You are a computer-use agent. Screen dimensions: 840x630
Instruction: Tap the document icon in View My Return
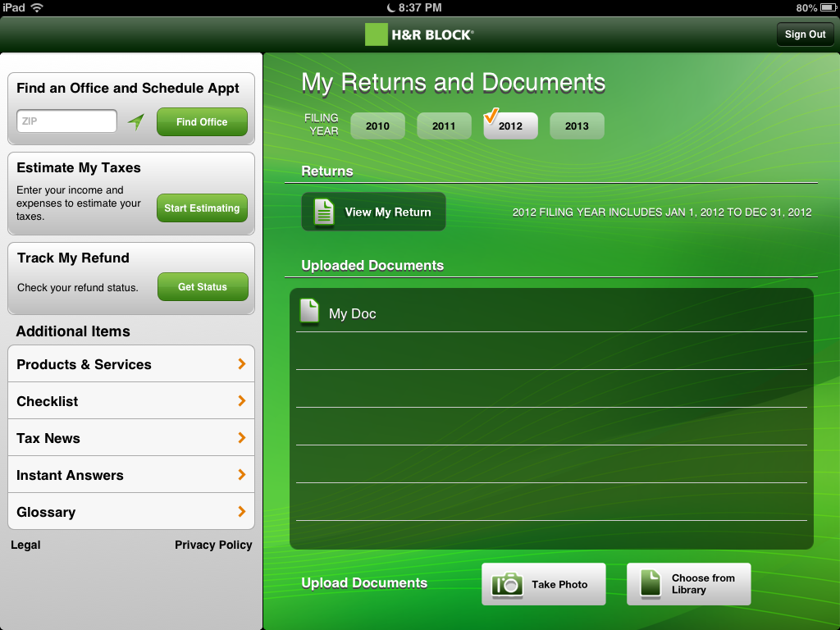323,212
